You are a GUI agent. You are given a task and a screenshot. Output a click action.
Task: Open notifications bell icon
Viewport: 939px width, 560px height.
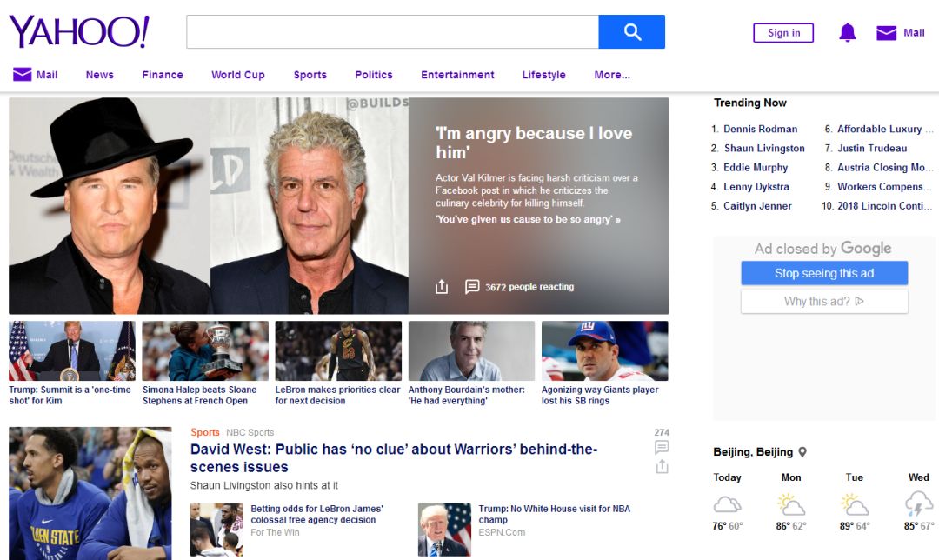(x=847, y=33)
